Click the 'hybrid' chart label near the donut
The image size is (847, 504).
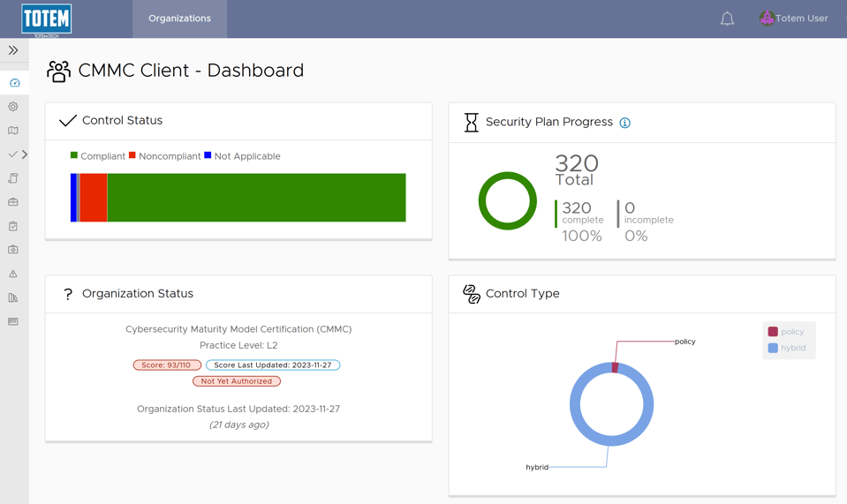pos(537,467)
